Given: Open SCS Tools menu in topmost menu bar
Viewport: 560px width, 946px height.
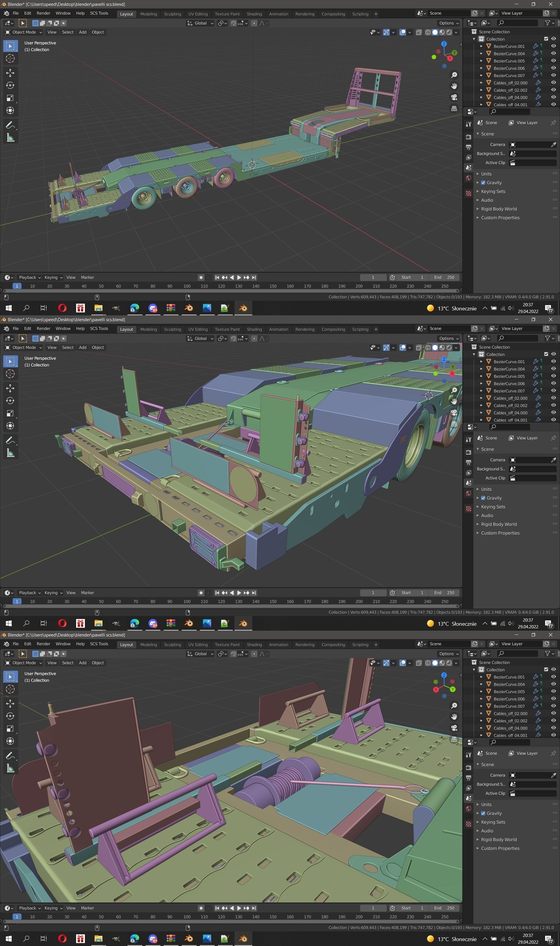Looking at the screenshot, I should click(99, 13).
